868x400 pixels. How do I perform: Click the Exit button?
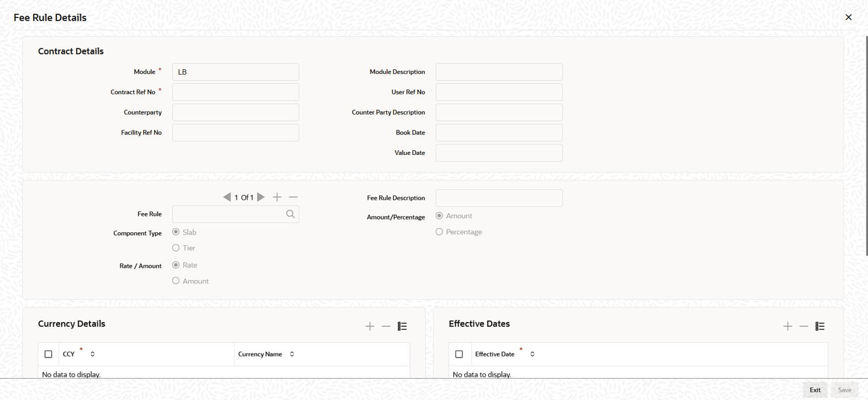pos(815,390)
